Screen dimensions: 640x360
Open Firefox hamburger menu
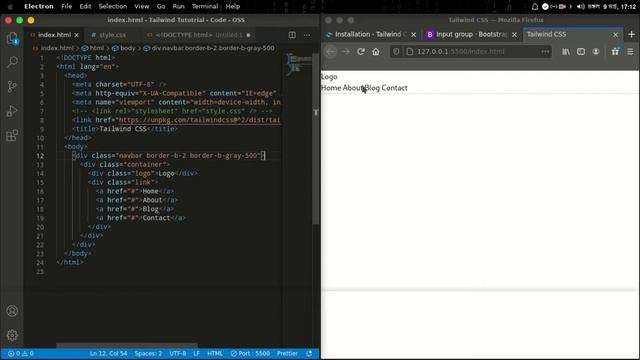630,52
